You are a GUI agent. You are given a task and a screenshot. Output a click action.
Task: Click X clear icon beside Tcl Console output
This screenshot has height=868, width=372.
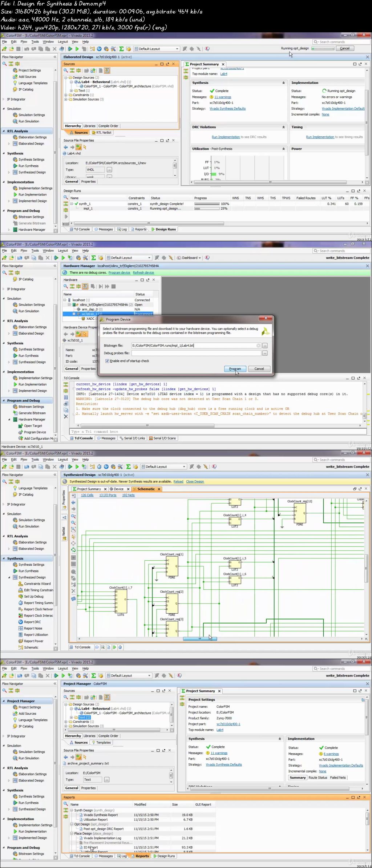pos(66,416)
